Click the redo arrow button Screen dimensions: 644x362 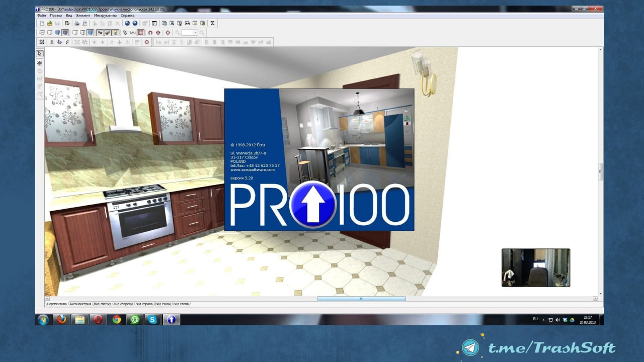[135, 23]
